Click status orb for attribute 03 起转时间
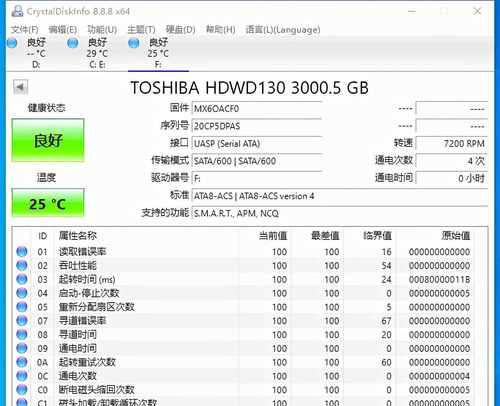 coord(22,279)
